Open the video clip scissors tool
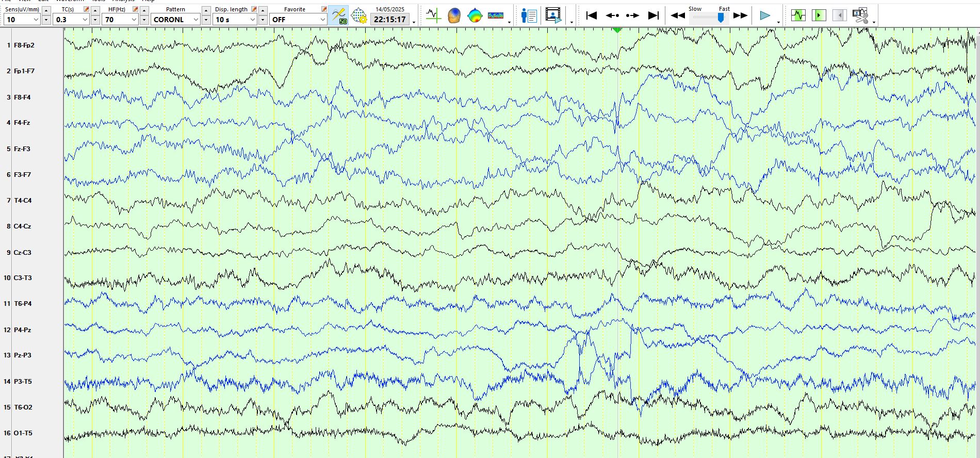 860,15
